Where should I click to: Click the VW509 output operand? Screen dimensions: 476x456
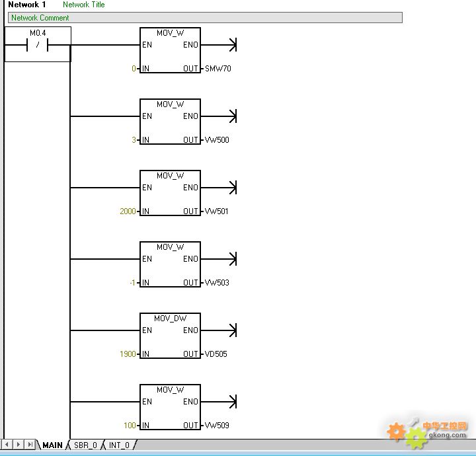[x=217, y=425]
